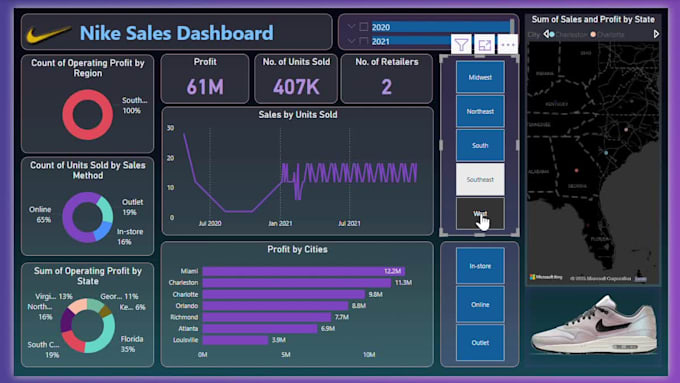The width and height of the screenshot is (680, 383).
Task: Click the 'South... 100%' region label
Action: click(x=134, y=105)
